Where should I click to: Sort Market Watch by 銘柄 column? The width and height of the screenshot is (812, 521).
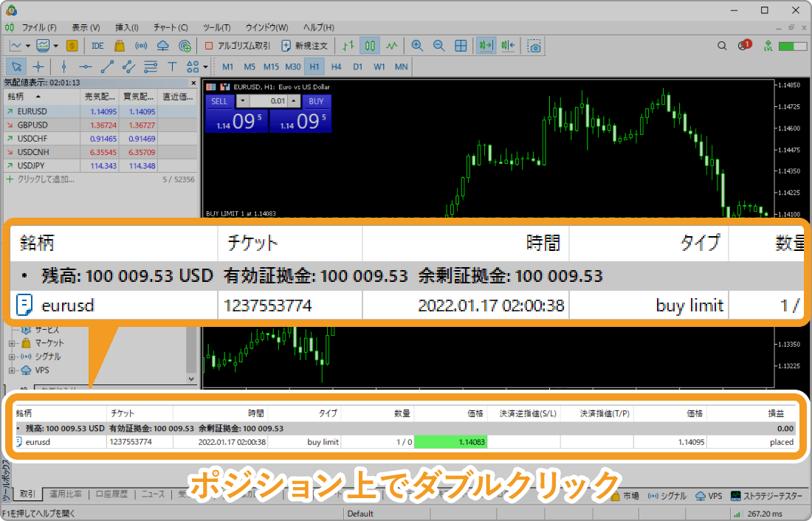point(41,97)
